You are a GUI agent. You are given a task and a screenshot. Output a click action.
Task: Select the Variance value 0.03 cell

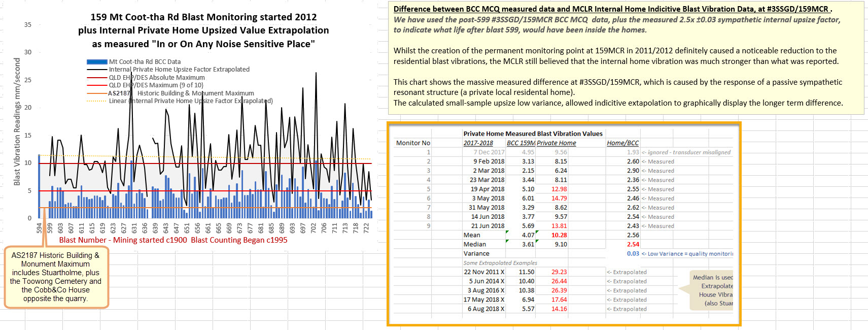pyautogui.click(x=633, y=254)
